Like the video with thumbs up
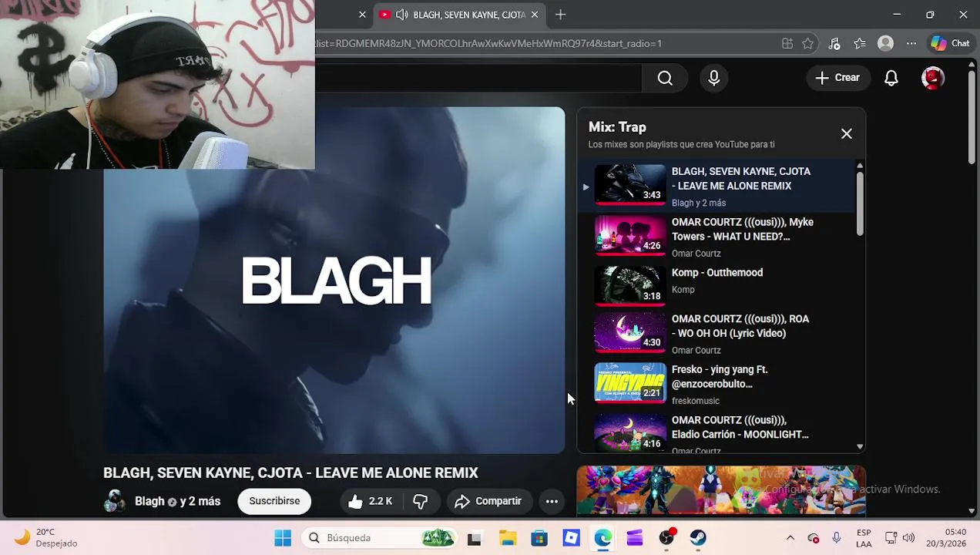 [371, 501]
